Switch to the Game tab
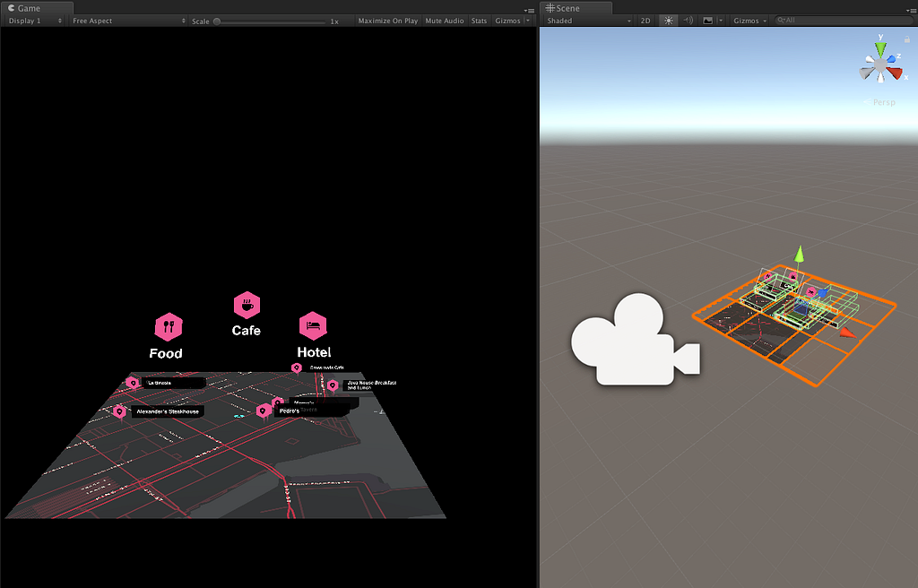The width and height of the screenshot is (918, 588). tap(37, 8)
